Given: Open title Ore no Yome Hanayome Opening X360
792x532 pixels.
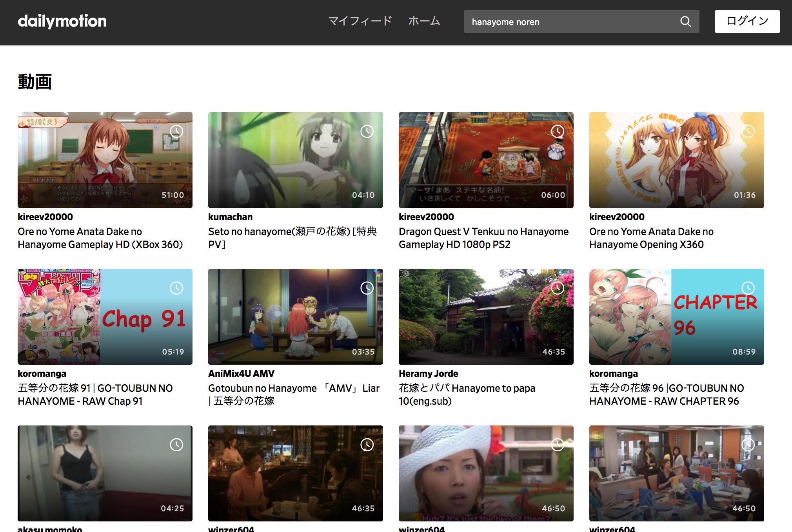Looking at the screenshot, I should (x=651, y=238).
